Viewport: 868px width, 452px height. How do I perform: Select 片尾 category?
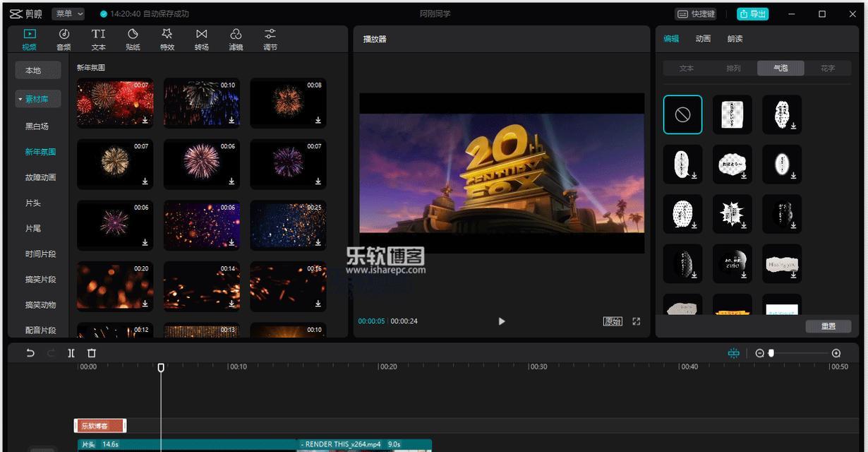33,228
